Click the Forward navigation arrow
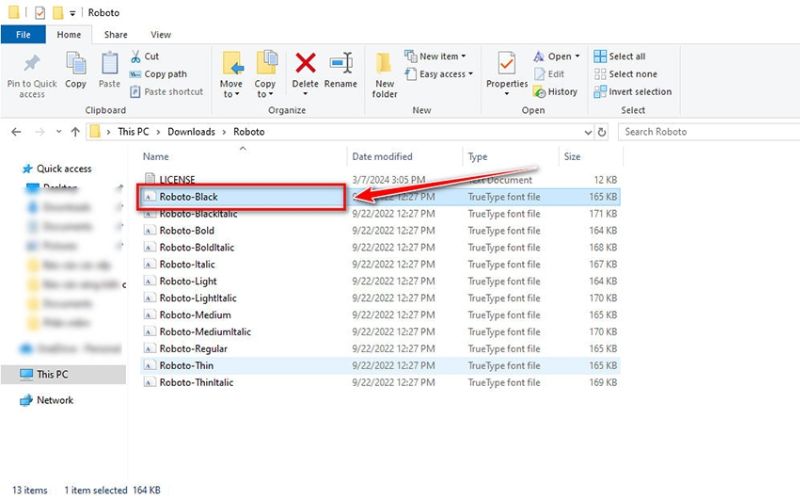800x500 pixels. coord(40,132)
